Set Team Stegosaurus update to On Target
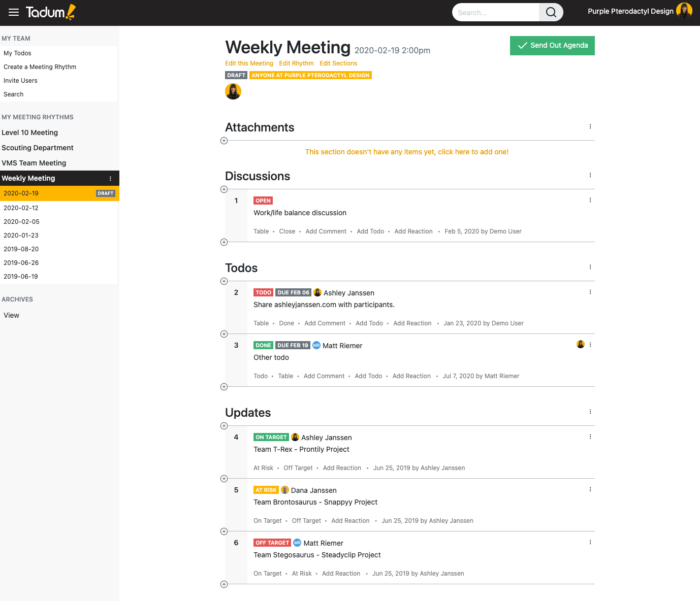The height and width of the screenshot is (601, 700). (268, 574)
